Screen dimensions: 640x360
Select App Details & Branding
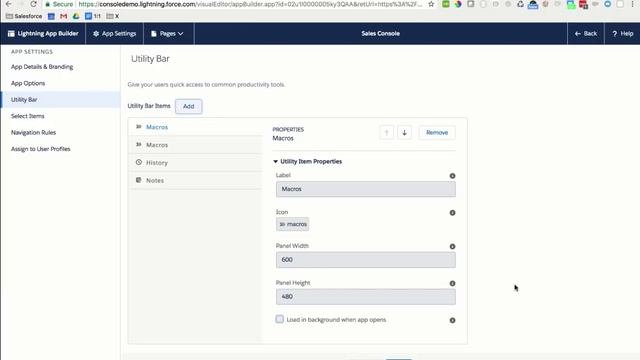[42, 67]
